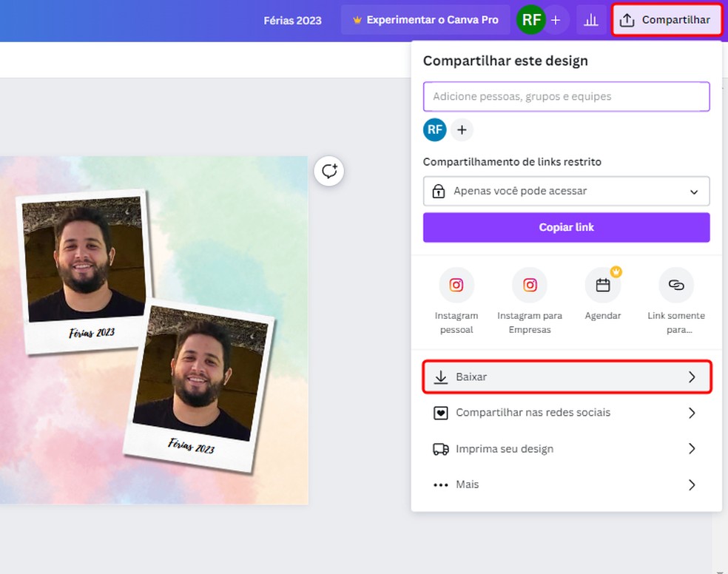Viewport: 728px width, 574px height.
Task: Click the rotate arrow near the design canvas
Action: click(328, 171)
